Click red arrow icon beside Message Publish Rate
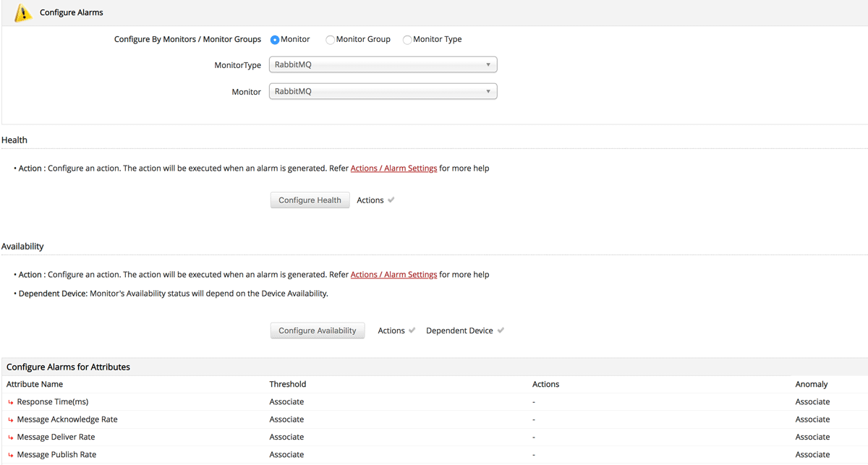 click(11, 455)
